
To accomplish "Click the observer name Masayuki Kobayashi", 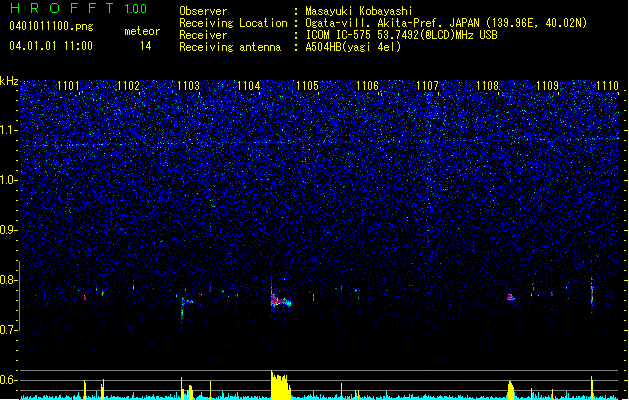I will point(359,11).
